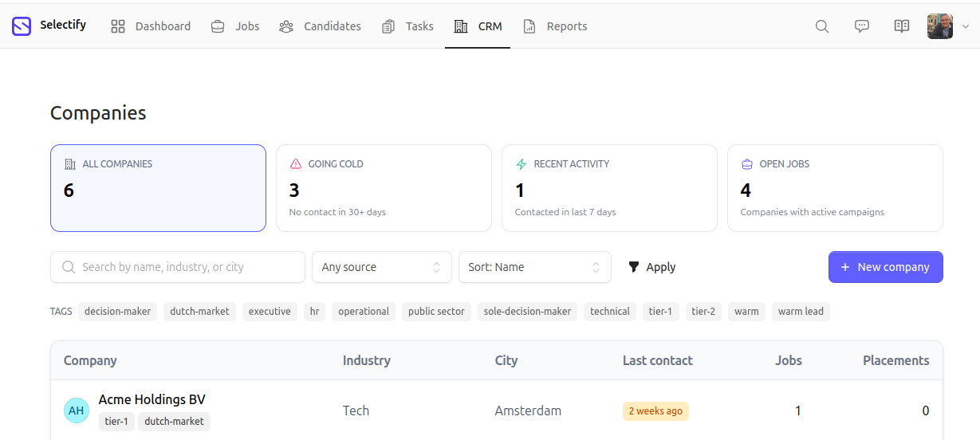Go to the Reports tab
This screenshot has height=440, width=980.
tap(555, 26)
